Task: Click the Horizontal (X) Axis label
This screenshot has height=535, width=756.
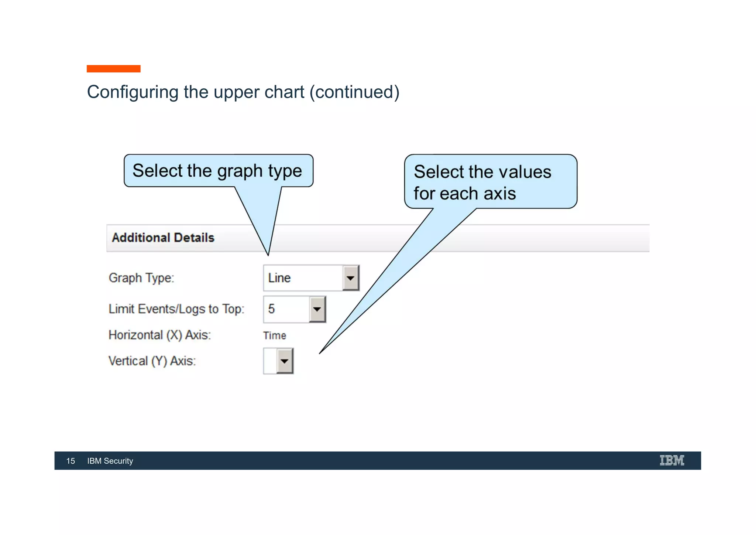Action: [x=159, y=335]
